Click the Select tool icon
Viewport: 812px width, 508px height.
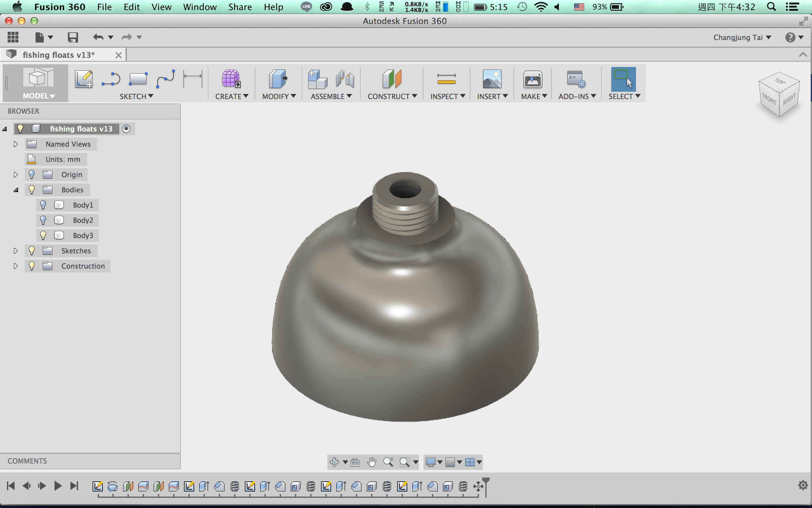623,79
